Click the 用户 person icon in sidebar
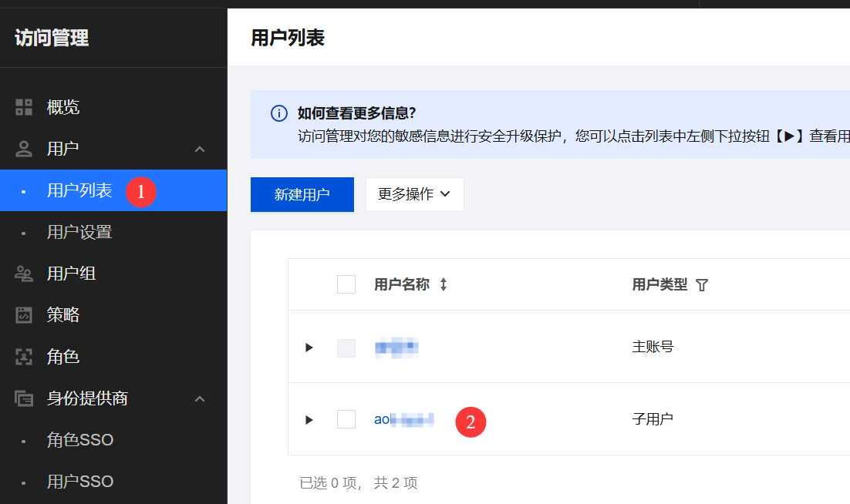Screen dimensions: 850x504 pos(24,149)
